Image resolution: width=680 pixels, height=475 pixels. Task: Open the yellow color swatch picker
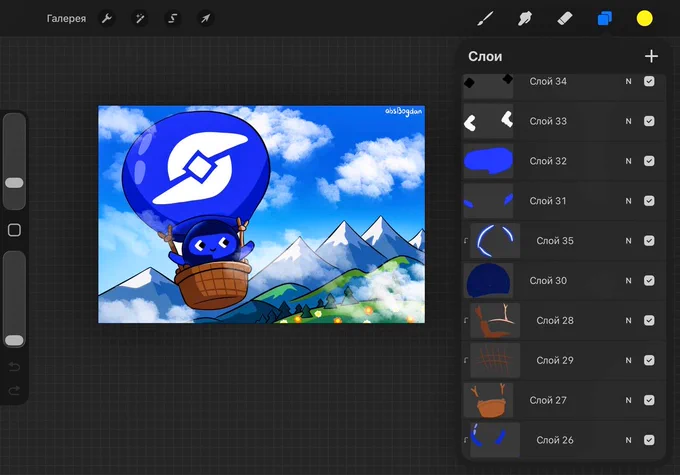click(x=644, y=19)
